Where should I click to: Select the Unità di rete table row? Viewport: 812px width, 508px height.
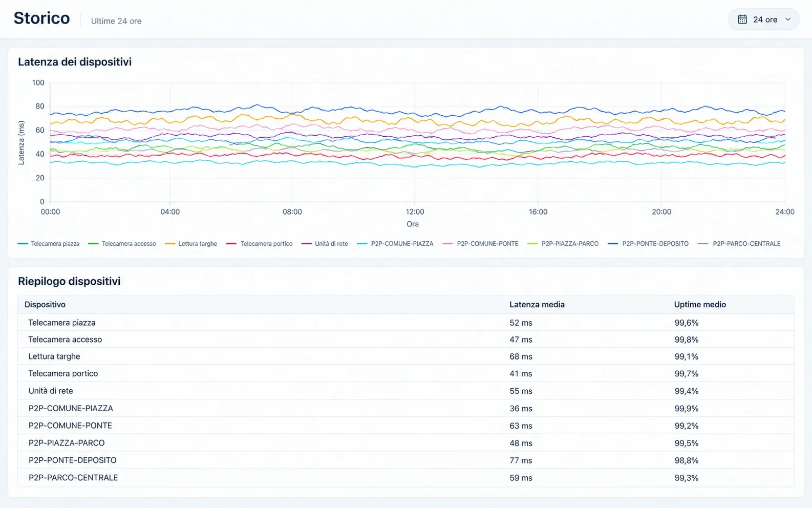tap(406, 391)
